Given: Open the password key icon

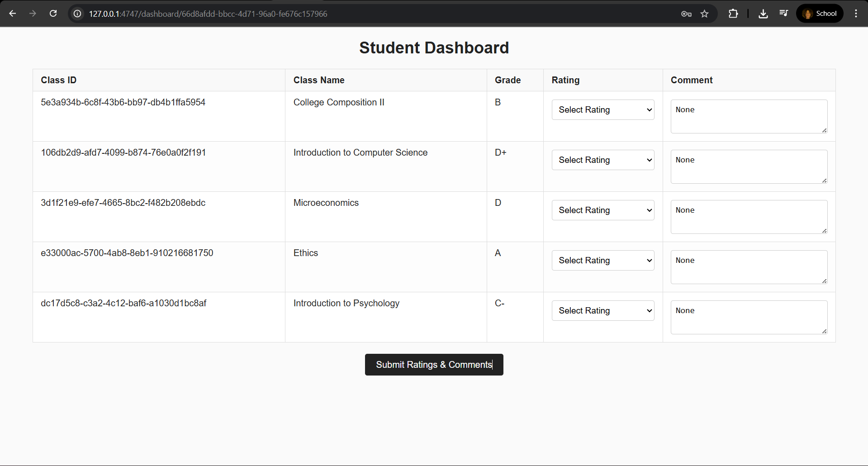Looking at the screenshot, I should coord(686,14).
